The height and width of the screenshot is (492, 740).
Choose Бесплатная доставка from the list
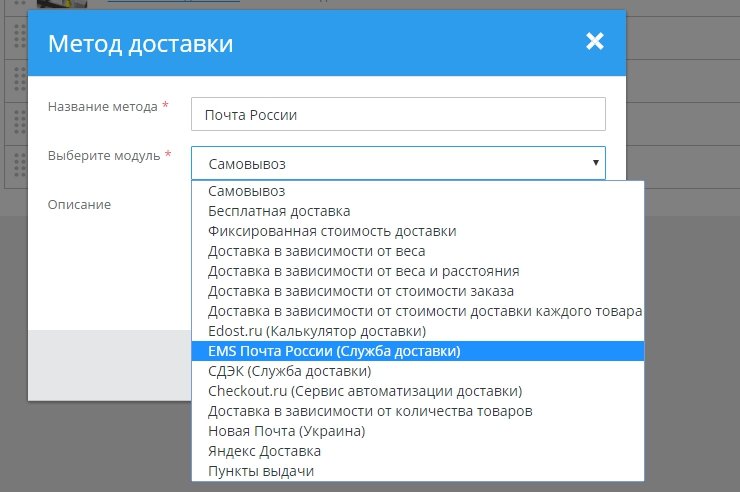(279, 210)
